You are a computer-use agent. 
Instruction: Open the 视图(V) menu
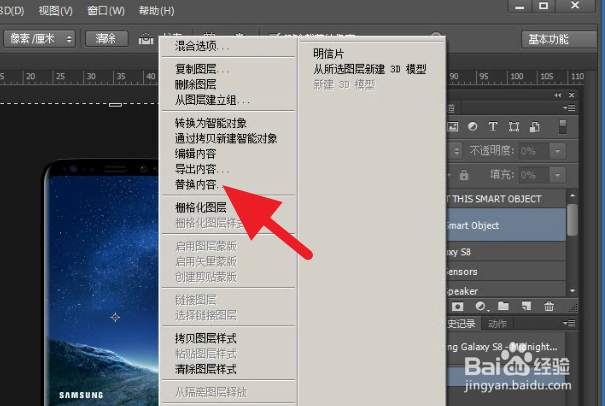point(56,10)
